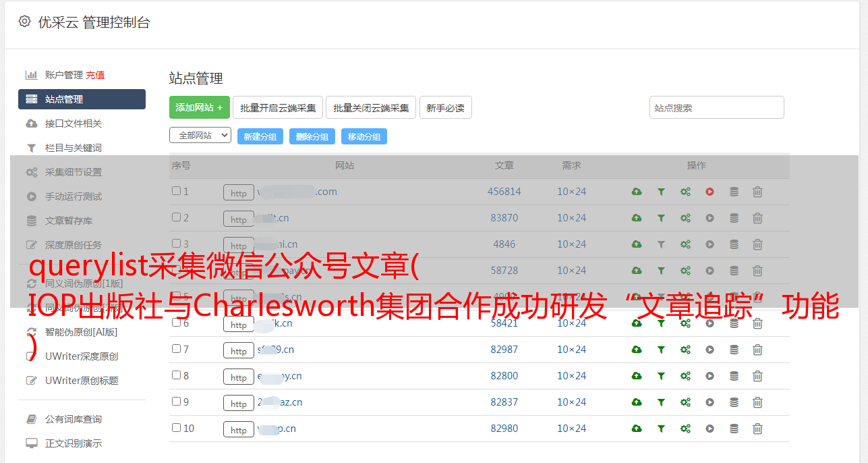Screen dimensions: 868x463
Task: Open the 456814 article count link
Action: click(504, 192)
